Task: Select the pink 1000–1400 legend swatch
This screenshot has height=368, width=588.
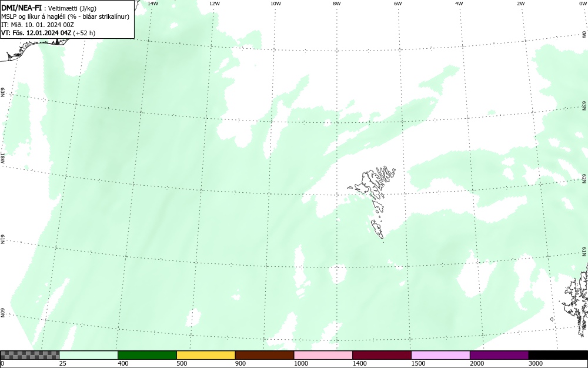Action: 323,355
